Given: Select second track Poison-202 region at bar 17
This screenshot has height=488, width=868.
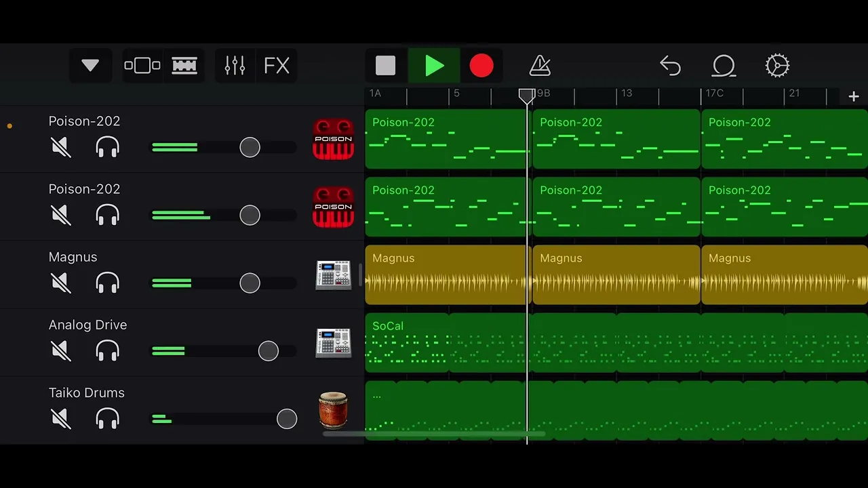Looking at the screenshot, I should (x=785, y=207).
